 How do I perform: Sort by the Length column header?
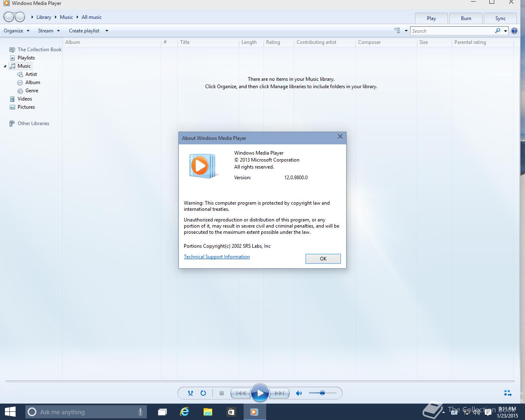click(251, 42)
